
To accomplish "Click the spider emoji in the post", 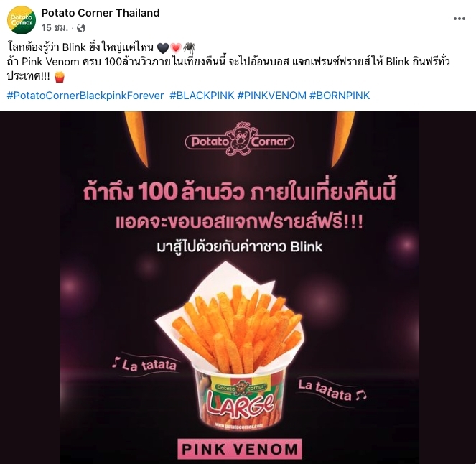I will click(189, 47).
